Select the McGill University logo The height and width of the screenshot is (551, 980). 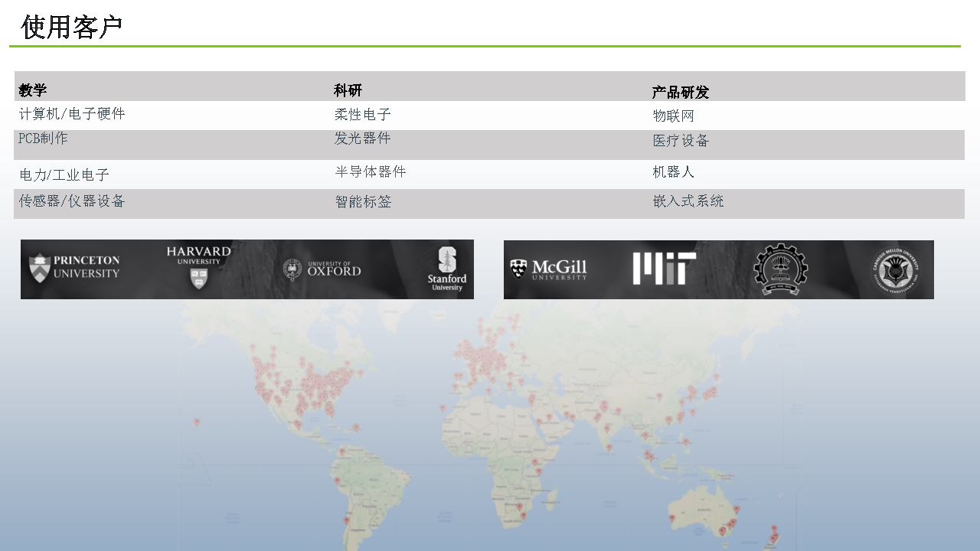[x=548, y=269]
